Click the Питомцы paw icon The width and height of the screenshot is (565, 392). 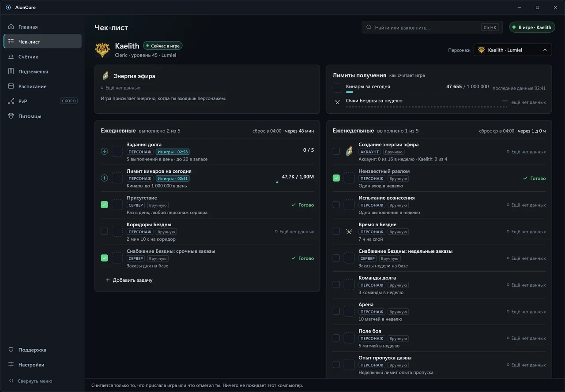[11, 116]
